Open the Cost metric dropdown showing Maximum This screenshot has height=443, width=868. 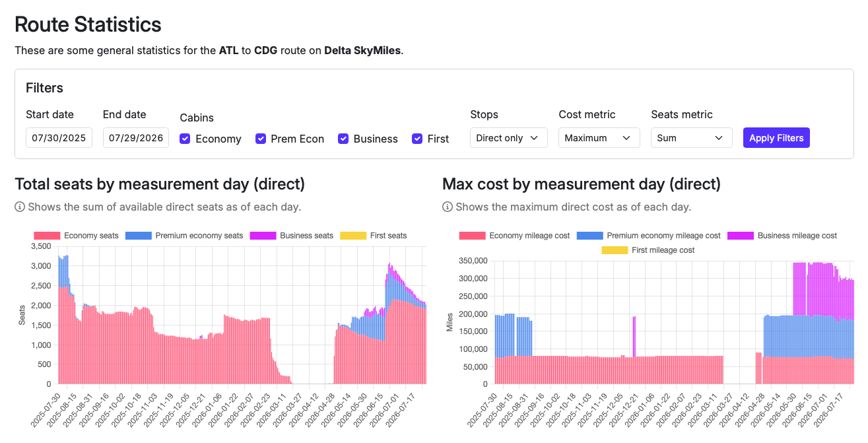[x=599, y=138]
